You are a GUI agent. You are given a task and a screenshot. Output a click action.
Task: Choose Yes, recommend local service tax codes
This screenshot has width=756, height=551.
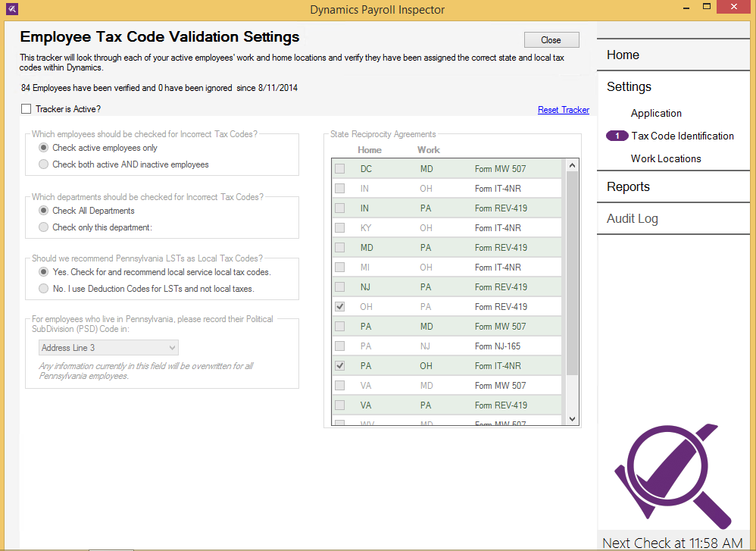pyautogui.click(x=43, y=272)
